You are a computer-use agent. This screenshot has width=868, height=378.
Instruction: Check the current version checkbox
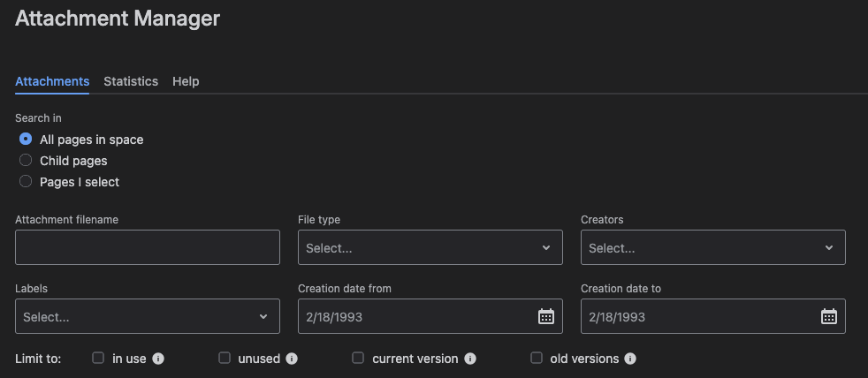click(358, 358)
